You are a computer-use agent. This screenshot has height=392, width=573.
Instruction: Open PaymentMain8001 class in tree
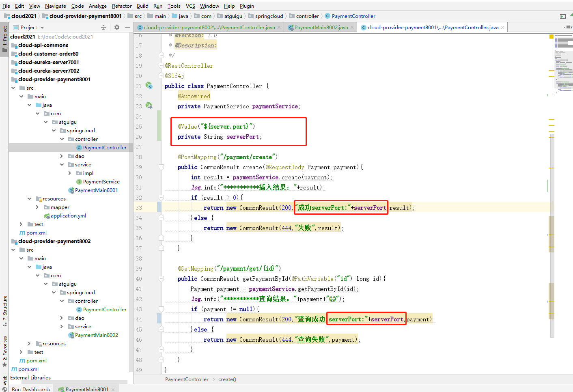tap(96, 190)
